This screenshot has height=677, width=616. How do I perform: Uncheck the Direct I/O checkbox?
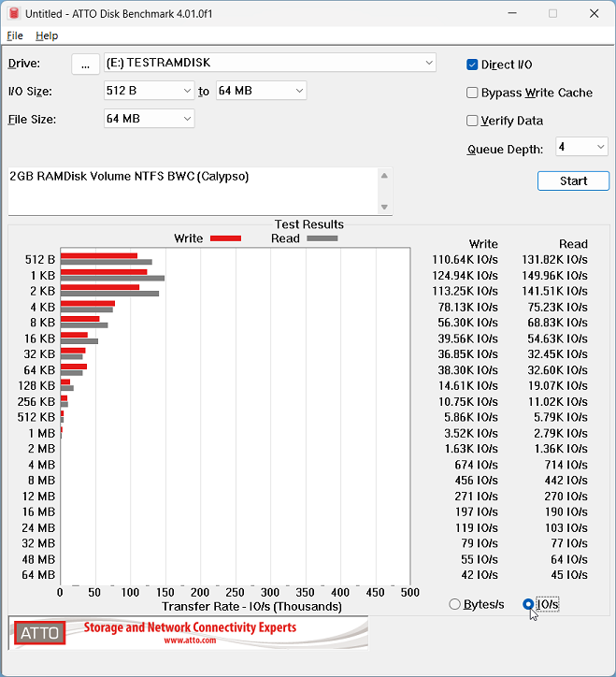(472, 65)
